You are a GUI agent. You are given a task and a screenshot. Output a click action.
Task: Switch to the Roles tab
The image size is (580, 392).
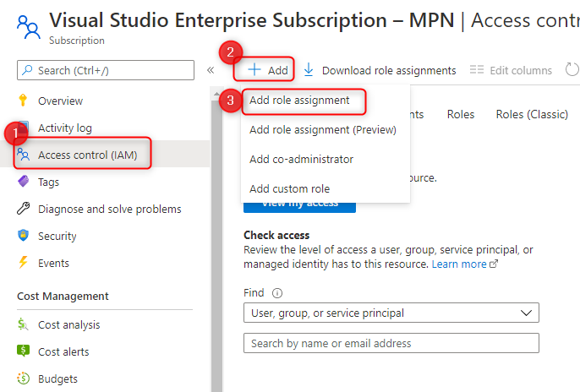click(461, 115)
